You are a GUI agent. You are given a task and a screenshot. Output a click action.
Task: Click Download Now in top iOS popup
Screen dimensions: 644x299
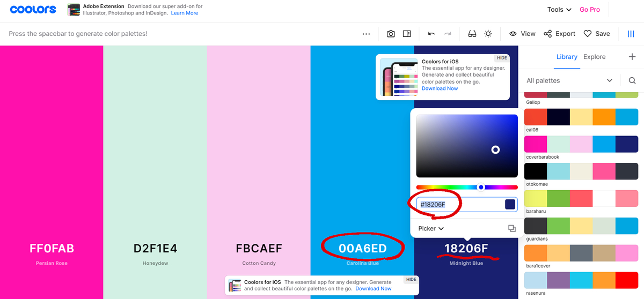[440, 88]
